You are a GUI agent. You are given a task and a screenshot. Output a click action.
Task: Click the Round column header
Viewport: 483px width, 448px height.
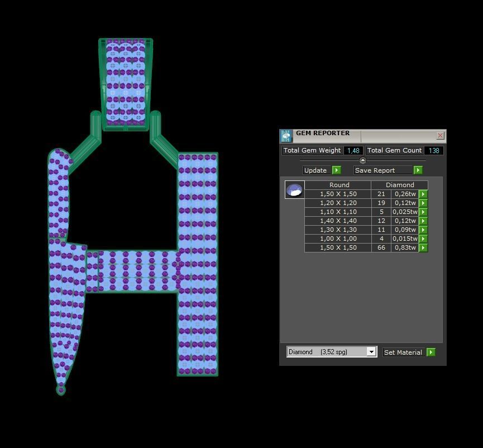[338, 185]
